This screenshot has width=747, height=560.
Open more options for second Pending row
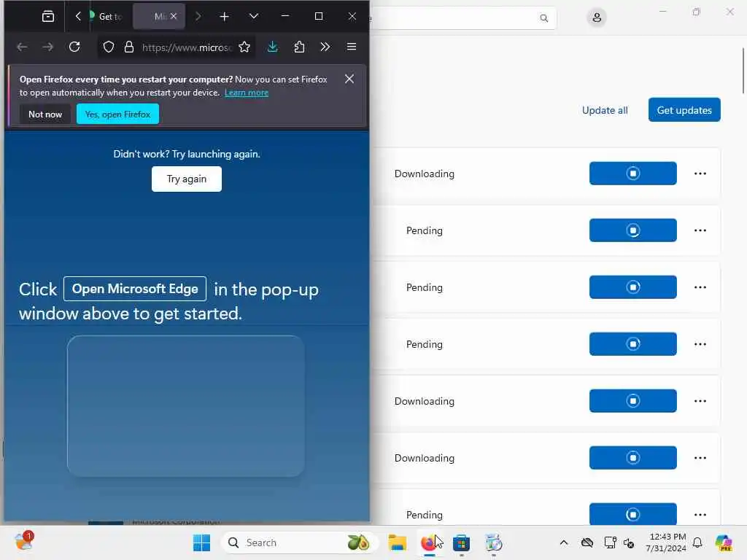700,287
